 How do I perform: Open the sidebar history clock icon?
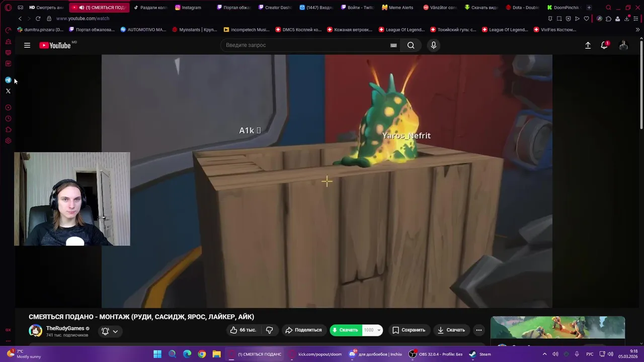[8, 119]
